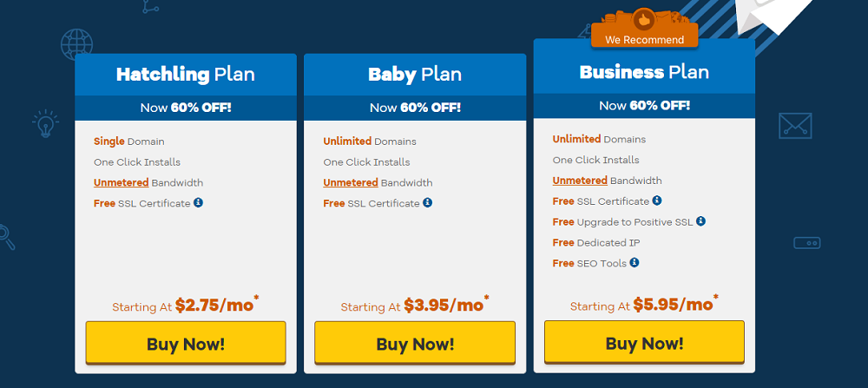Image resolution: width=868 pixels, height=388 pixels.
Task: Open Unmetered link in Baby Plan
Action: [x=351, y=182]
